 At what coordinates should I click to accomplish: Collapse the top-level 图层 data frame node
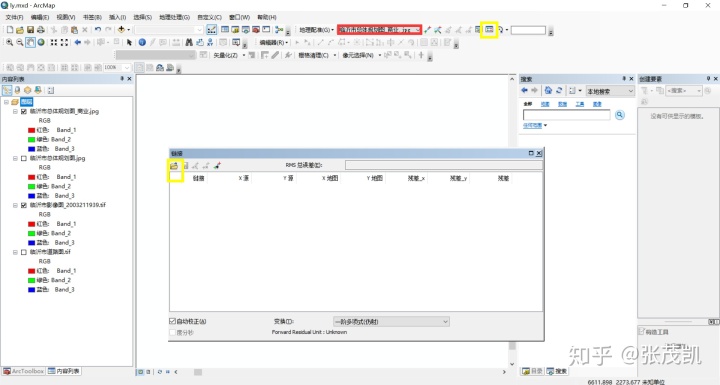click(x=6, y=102)
